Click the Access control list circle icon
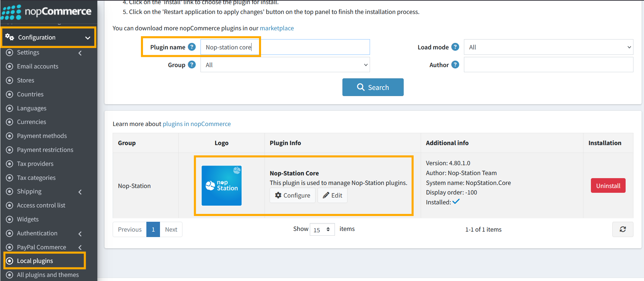Image resolution: width=644 pixels, height=281 pixels. coord(10,205)
